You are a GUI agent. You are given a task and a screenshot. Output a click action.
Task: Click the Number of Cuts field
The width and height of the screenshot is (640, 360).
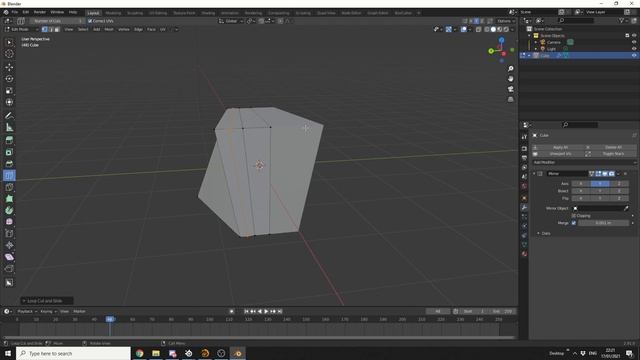pos(57,21)
